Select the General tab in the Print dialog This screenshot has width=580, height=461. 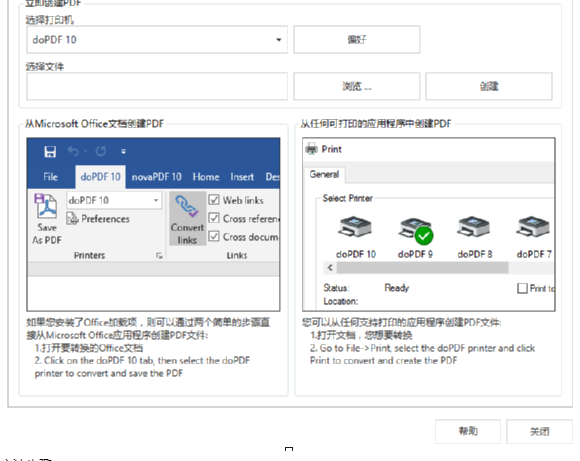pos(324,174)
